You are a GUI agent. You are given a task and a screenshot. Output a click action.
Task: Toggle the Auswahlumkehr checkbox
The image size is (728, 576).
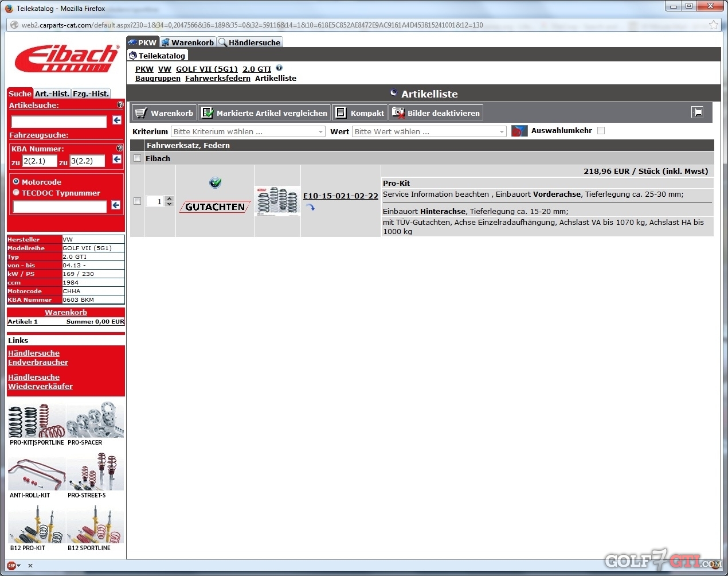click(x=601, y=131)
